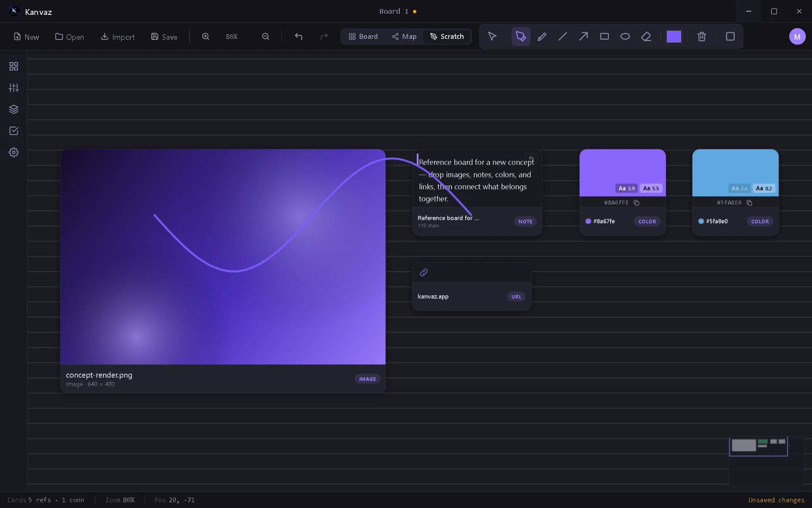Image resolution: width=812 pixels, height=508 pixels.
Task: Click the link icon on URL card
Action: [x=423, y=273]
